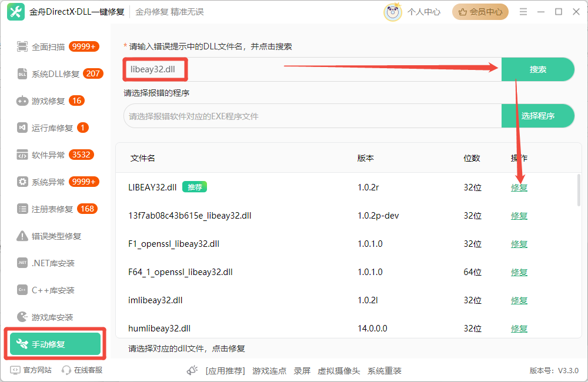
Task: Click the 9999+ badge next to 系统异常
Action: [x=84, y=182]
